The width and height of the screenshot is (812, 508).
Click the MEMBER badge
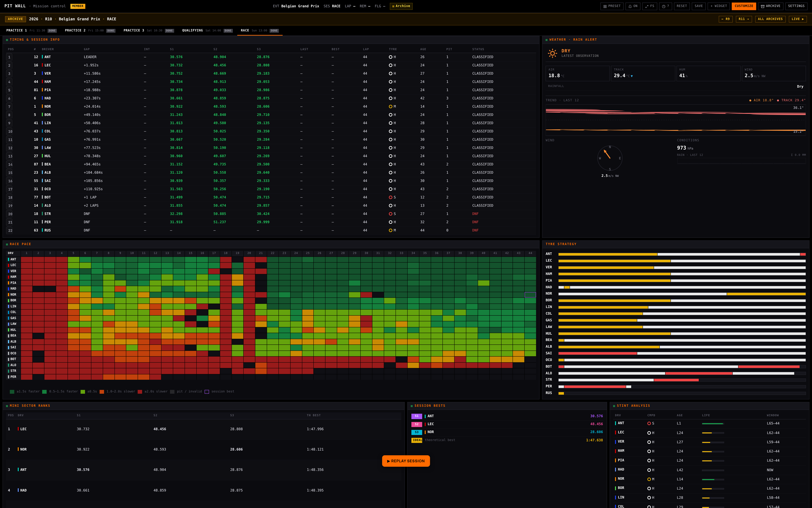pos(78,6)
